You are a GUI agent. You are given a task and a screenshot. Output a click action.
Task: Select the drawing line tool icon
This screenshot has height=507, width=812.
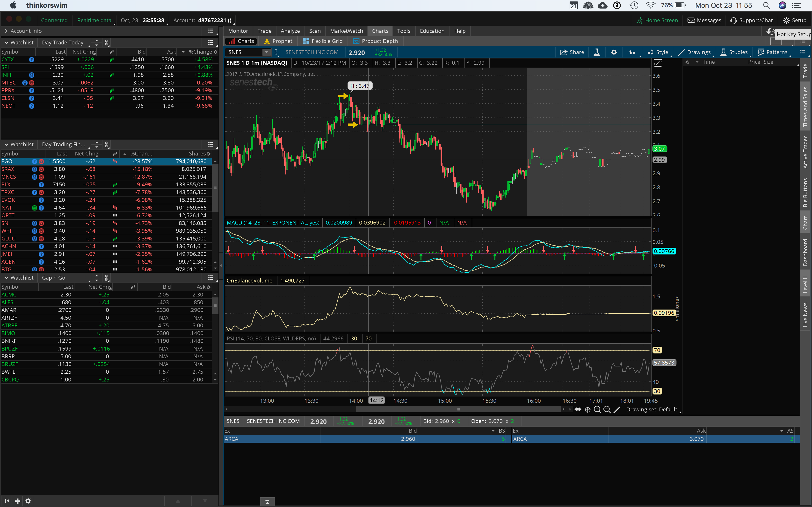click(617, 409)
